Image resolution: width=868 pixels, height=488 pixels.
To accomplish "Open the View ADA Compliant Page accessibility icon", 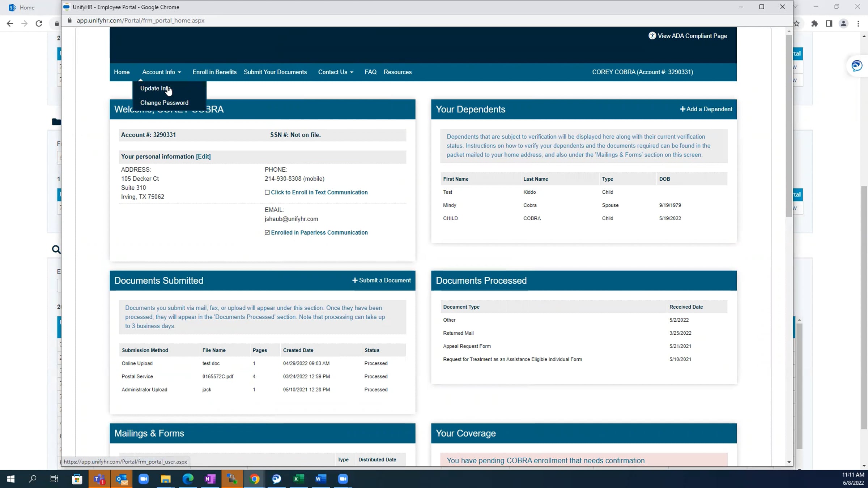I will 652,36.
